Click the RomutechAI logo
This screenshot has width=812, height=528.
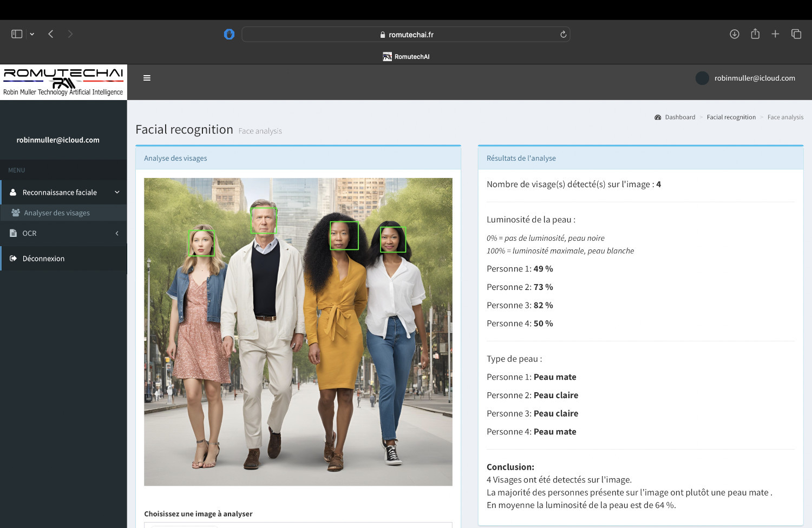click(63, 82)
